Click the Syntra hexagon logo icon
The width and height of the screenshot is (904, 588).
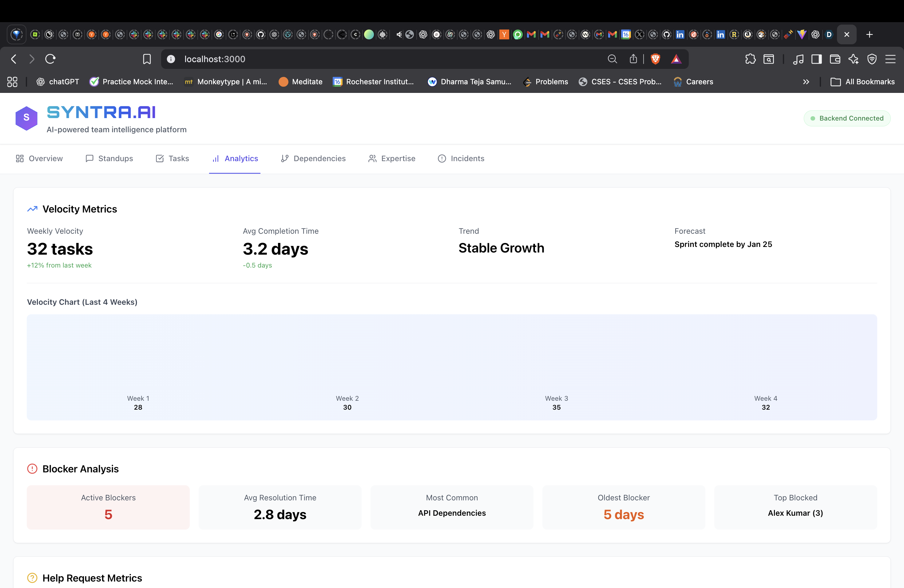[x=26, y=118]
